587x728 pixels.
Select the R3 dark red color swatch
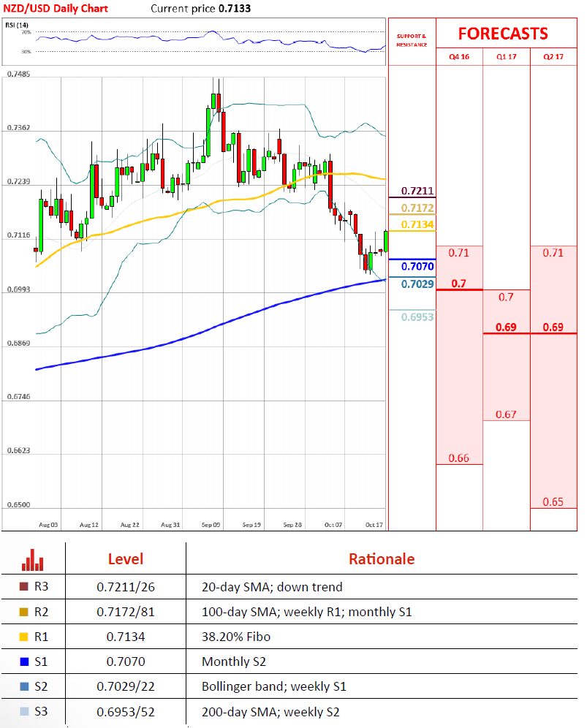24,587
